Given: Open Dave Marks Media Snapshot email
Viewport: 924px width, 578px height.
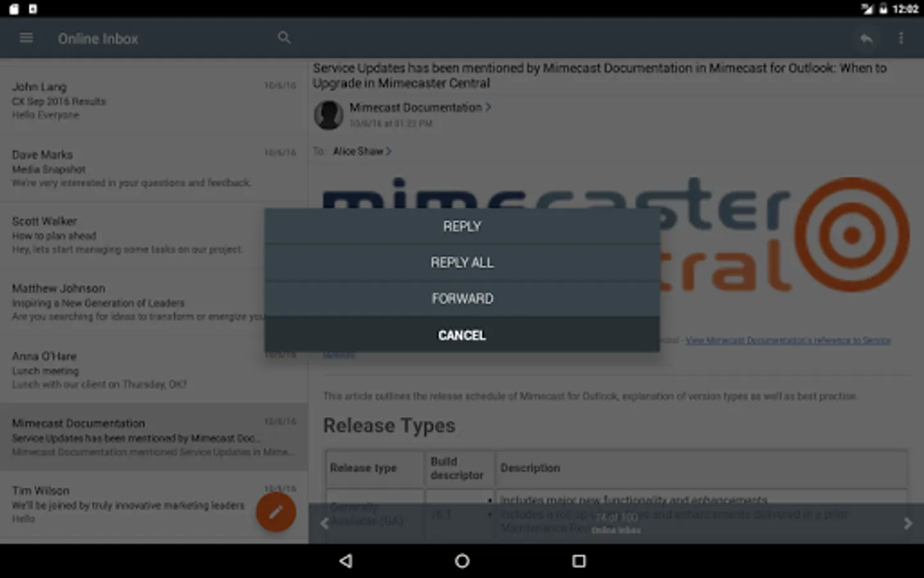Looking at the screenshot, I should [154, 168].
